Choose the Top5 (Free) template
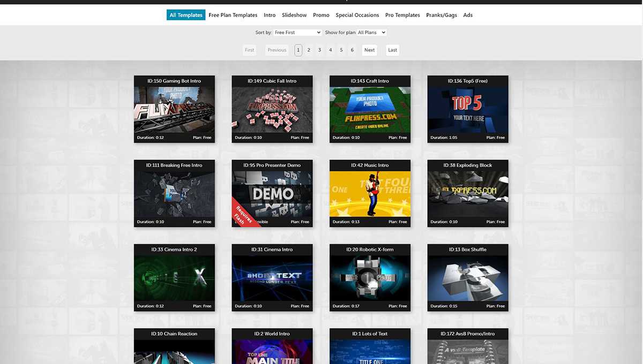Image resolution: width=643 pixels, height=364 pixels. click(468, 110)
